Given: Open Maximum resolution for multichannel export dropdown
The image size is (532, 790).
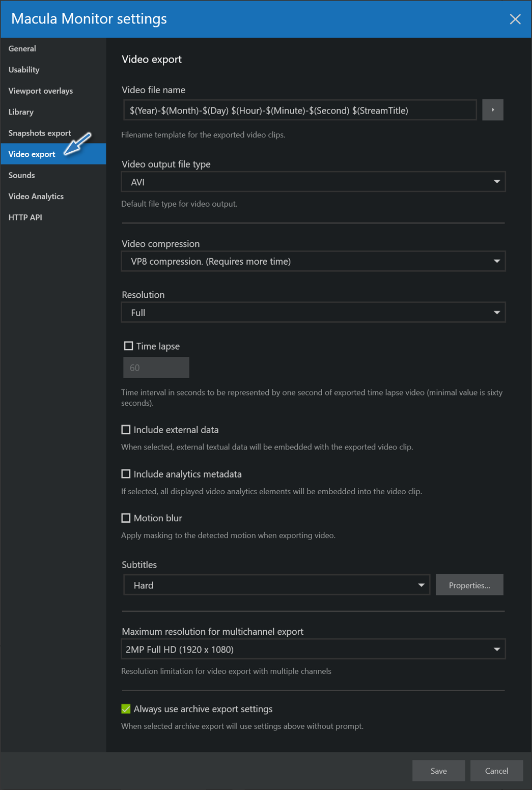Looking at the screenshot, I should [313, 649].
